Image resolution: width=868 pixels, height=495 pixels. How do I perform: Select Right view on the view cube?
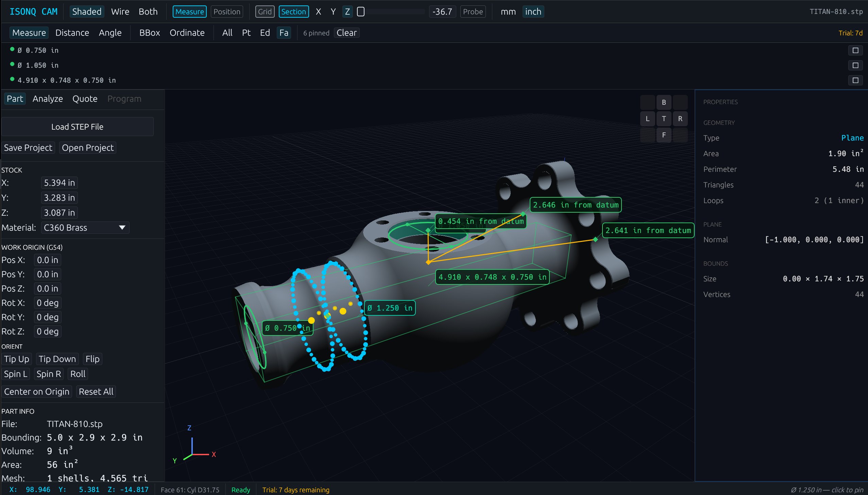click(x=680, y=118)
